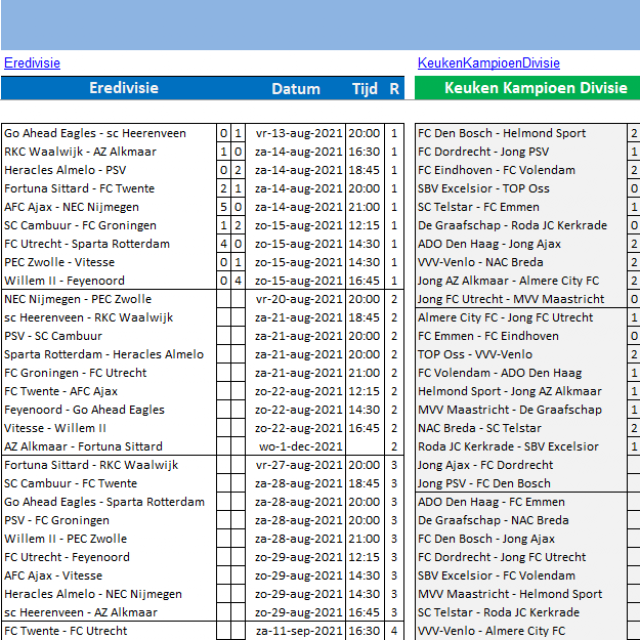Select the TOP Oss - VVV-Venlo match

475,354
